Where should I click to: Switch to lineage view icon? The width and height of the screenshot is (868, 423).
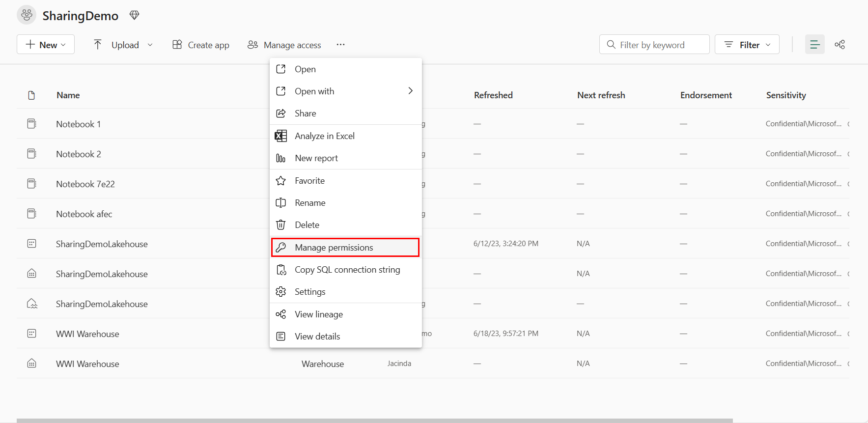point(840,45)
